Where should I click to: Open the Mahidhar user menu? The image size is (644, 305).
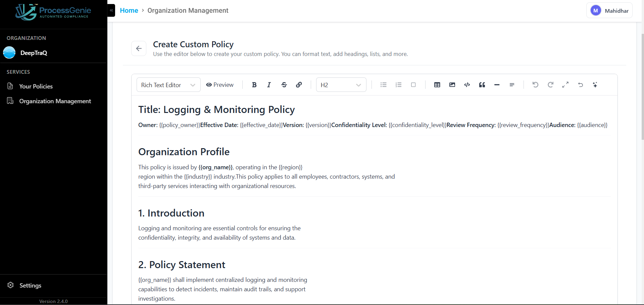[609, 10]
